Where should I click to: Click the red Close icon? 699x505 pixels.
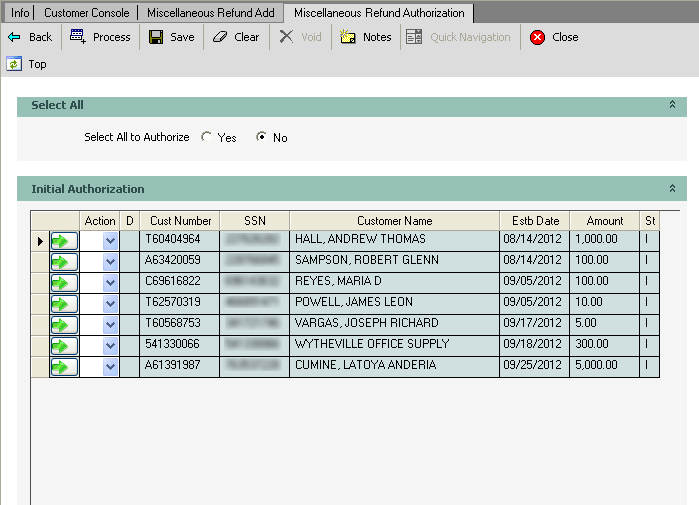tap(538, 37)
